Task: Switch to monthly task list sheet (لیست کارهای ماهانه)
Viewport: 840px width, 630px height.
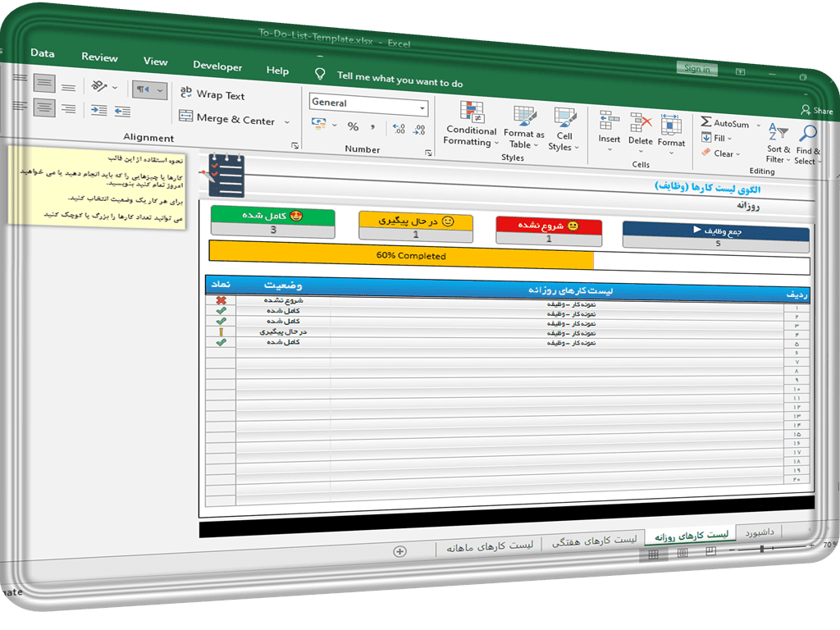Action: coord(490,546)
